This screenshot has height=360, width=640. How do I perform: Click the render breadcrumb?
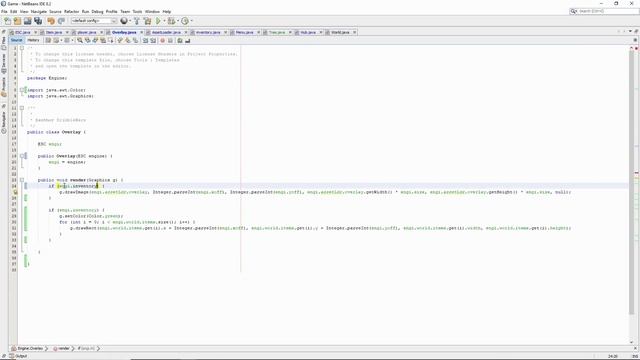point(61,349)
